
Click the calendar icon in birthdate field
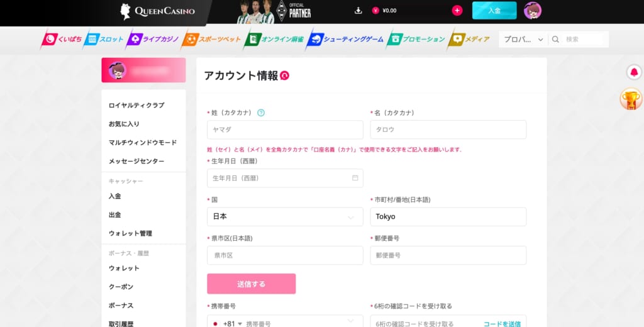[355, 178]
